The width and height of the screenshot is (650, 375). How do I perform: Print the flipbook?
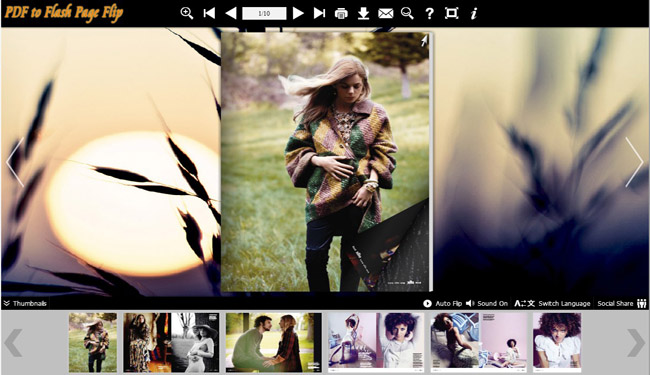[x=341, y=14]
